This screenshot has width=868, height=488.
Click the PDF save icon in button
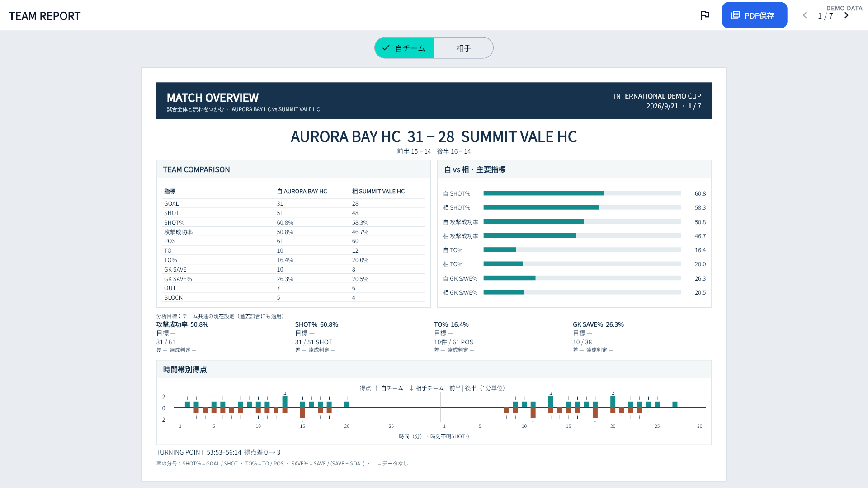(736, 15)
